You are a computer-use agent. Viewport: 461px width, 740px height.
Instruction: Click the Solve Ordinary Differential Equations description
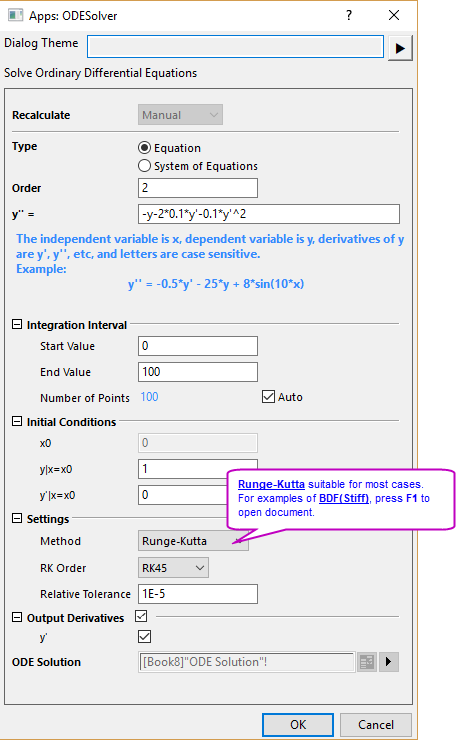[101, 73]
